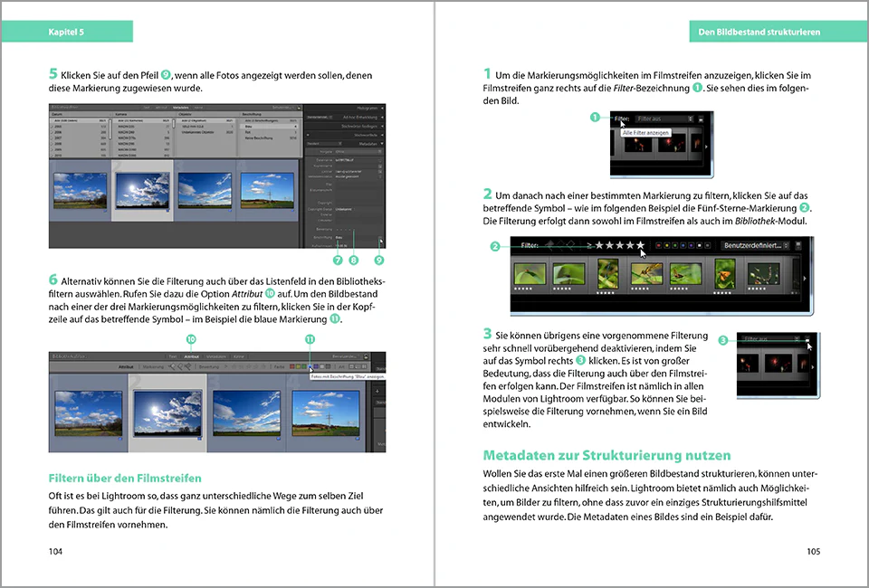The height and width of the screenshot is (588, 869).
Task: Click the first 'Art' kind icon in attribute bar
Action: (351, 366)
